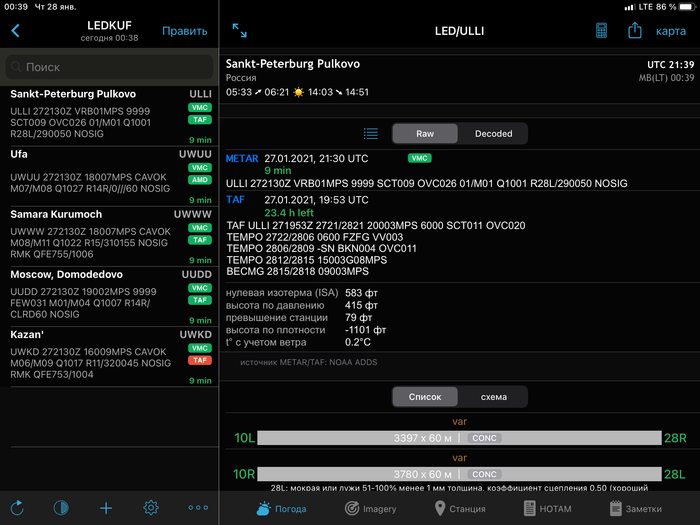This screenshot has height=525, width=700.
Task: Tap VMC badge next to METAR time
Action: point(420,158)
